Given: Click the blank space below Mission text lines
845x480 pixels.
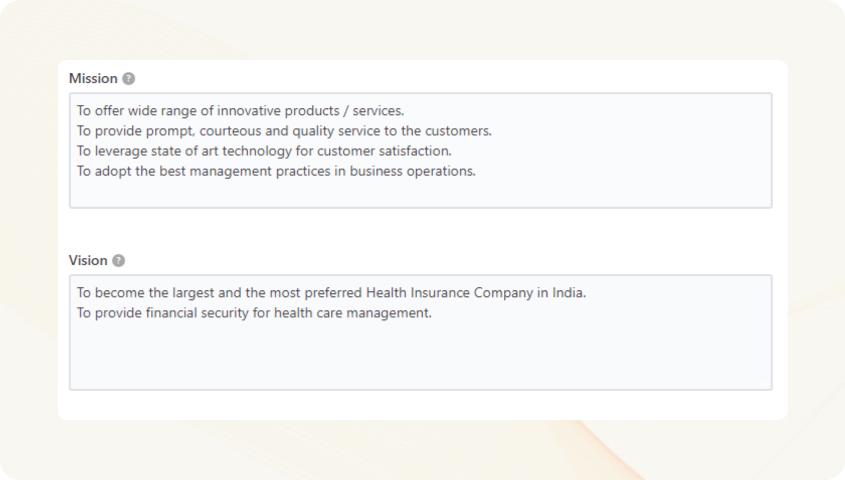Looking at the screenshot, I should (x=420, y=193).
